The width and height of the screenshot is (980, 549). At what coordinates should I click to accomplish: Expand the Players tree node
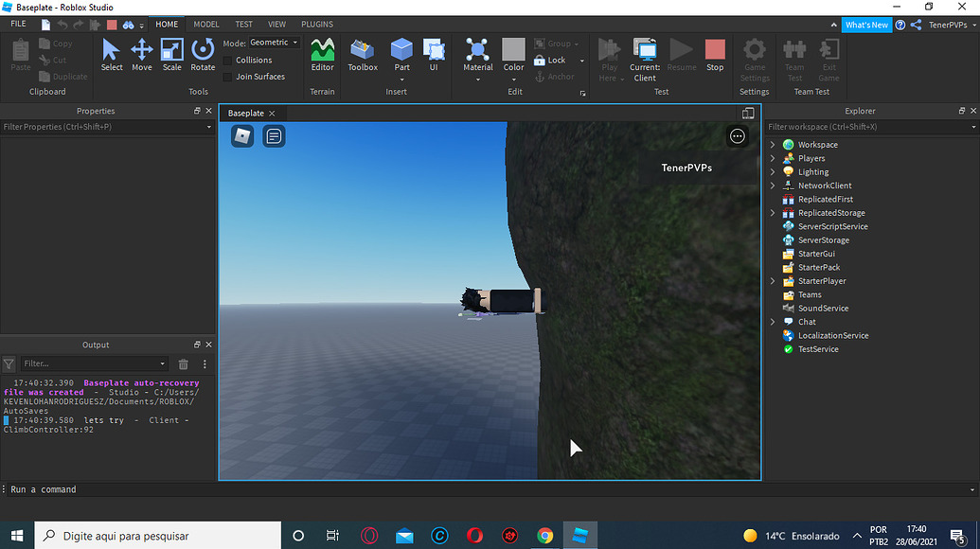tap(774, 158)
